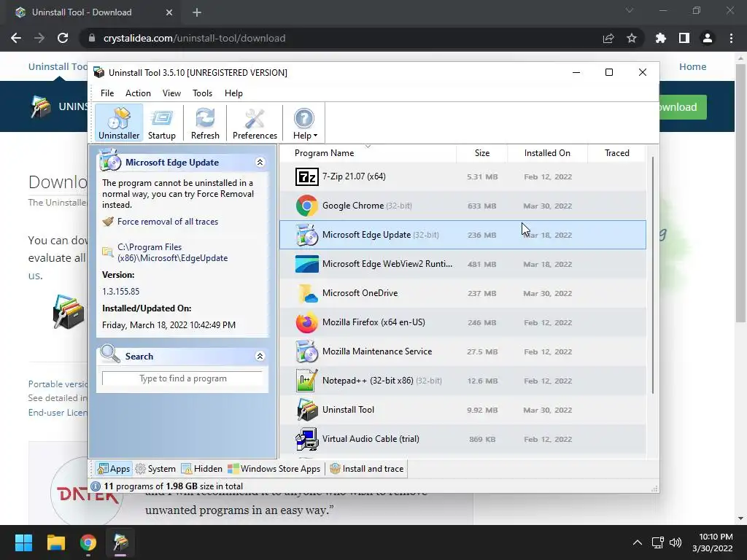Viewport: 747px width, 560px height.
Task: Sort by Installed On column header
Action: coord(547,153)
